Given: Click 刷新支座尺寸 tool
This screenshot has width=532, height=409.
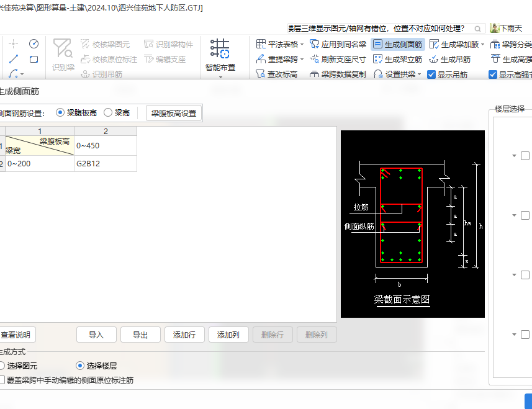Looking at the screenshot, I should (338, 60).
